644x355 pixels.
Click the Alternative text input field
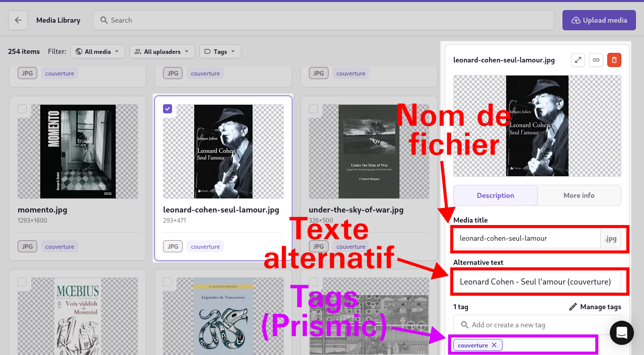537,281
